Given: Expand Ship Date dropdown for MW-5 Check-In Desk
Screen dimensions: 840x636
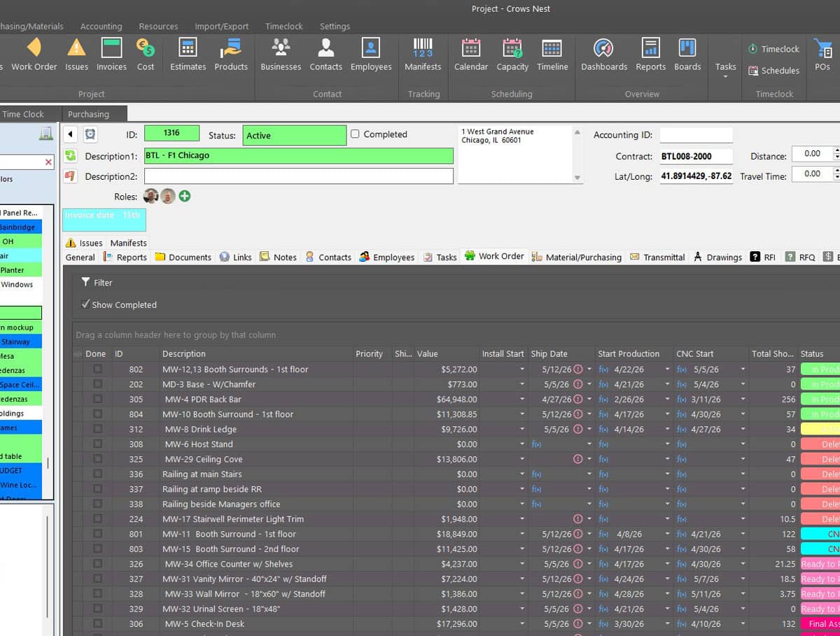Looking at the screenshot, I should point(589,624).
